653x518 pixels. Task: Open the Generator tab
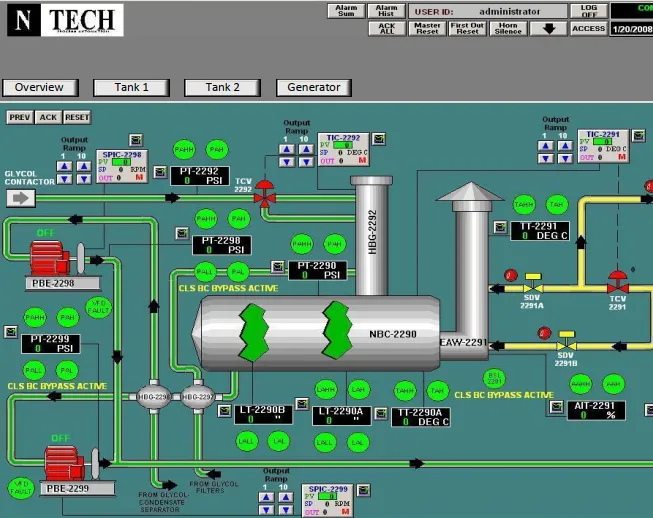314,88
